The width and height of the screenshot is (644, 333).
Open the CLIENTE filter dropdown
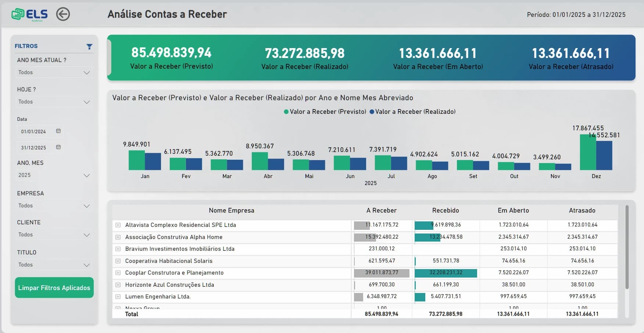54,235
